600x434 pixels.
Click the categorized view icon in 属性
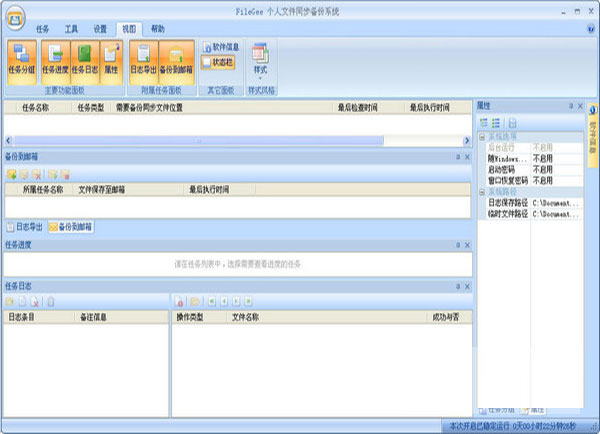(x=484, y=123)
